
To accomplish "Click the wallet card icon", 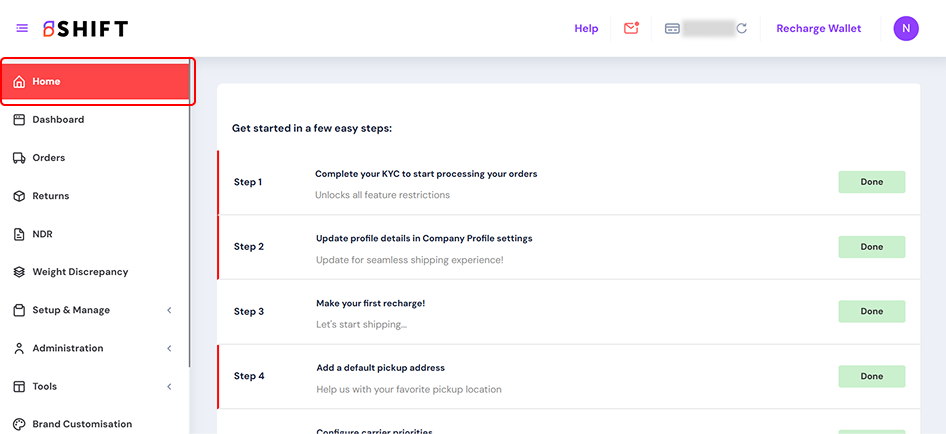I will [x=673, y=29].
